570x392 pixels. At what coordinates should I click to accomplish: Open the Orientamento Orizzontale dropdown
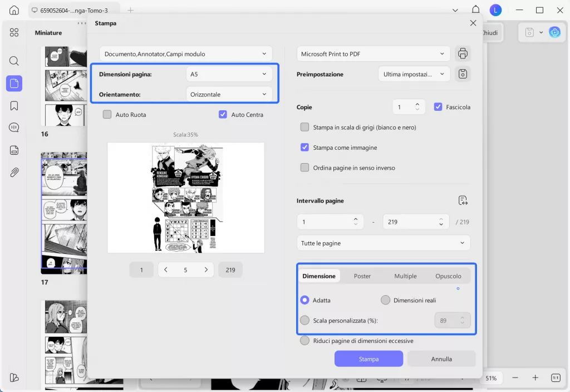coord(229,94)
